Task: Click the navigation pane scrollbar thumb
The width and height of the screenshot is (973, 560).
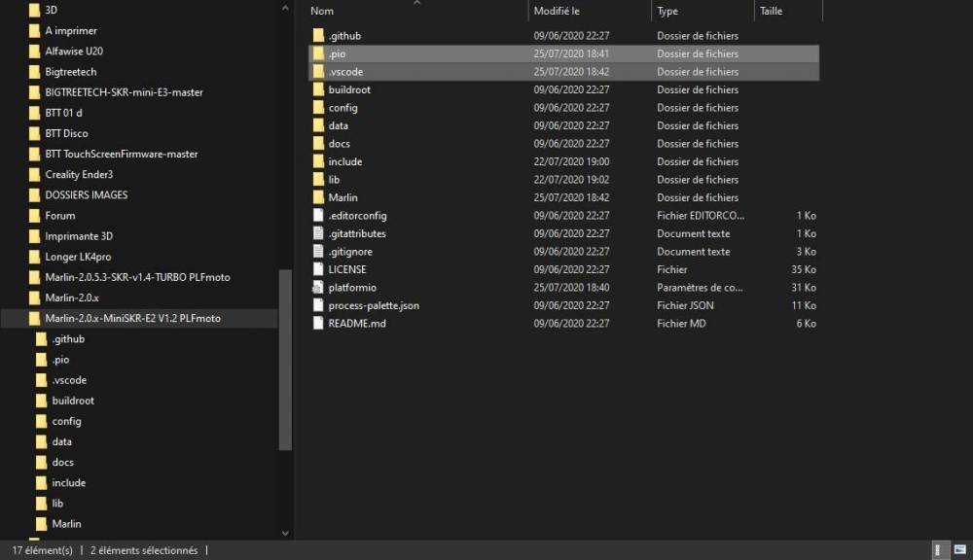Action: tap(285, 360)
